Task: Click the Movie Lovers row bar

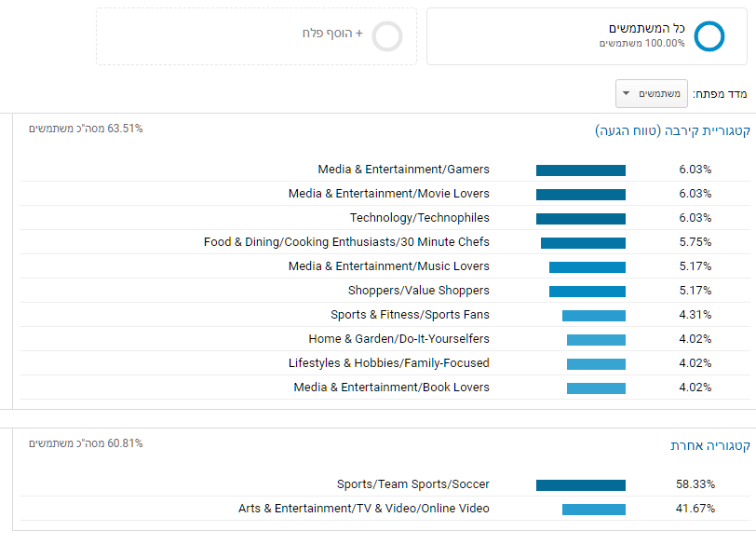Action: 581,195
